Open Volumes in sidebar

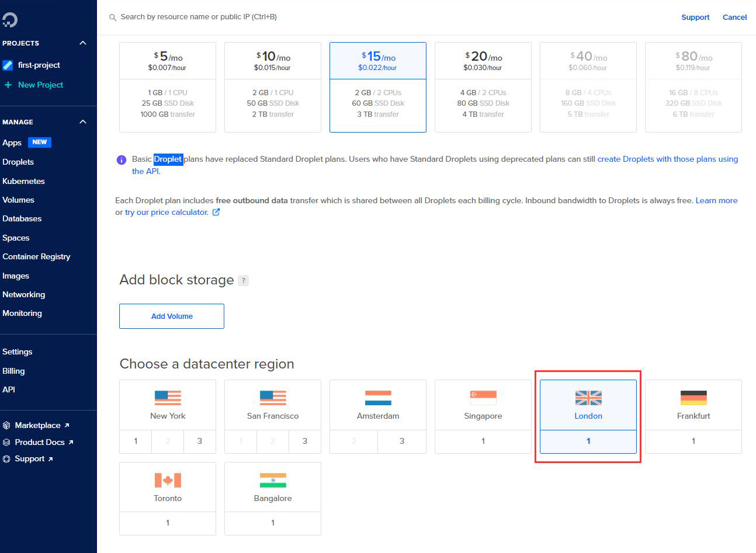[x=18, y=200]
